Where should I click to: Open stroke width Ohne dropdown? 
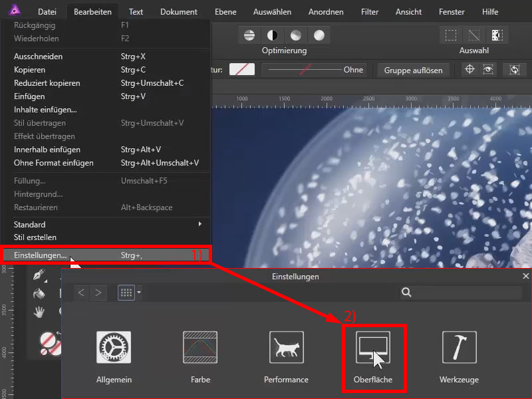coord(314,70)
